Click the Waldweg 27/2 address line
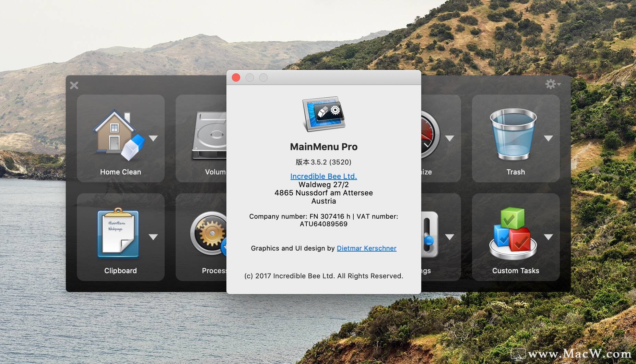 (323, 184)
